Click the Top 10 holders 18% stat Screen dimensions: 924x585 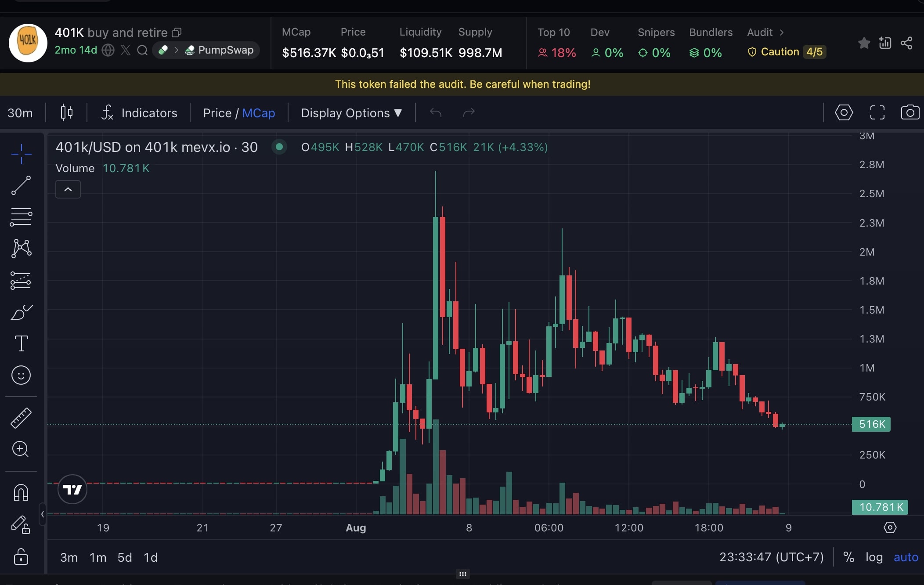[556, 43]
